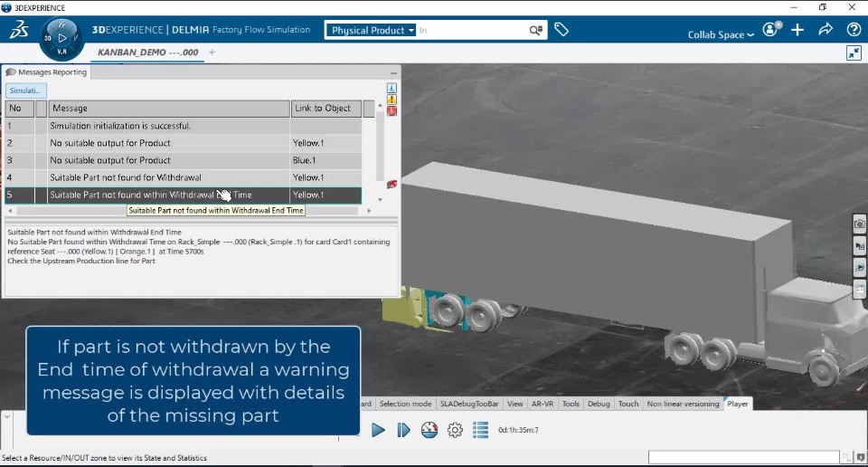This screenshot has width=868, height=467.
Task: Select the KANBAN_DEMO tab
Action: pos(147,52)
